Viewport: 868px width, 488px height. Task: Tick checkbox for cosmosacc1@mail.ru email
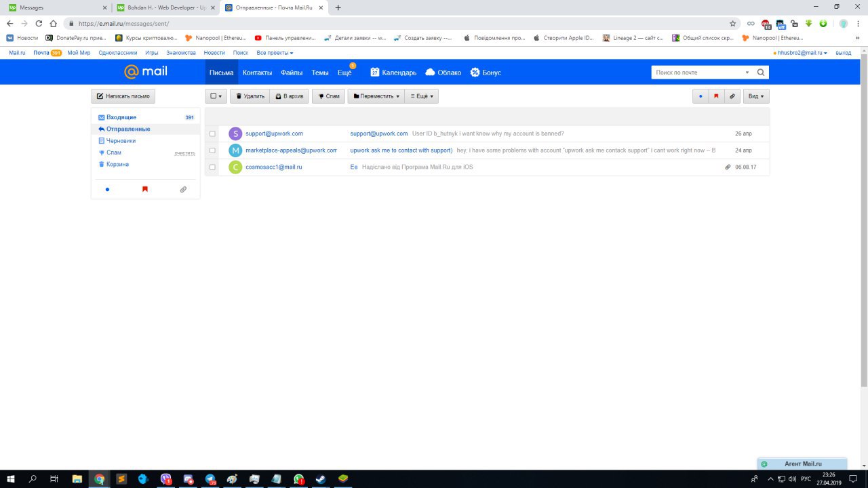point(212,167)
